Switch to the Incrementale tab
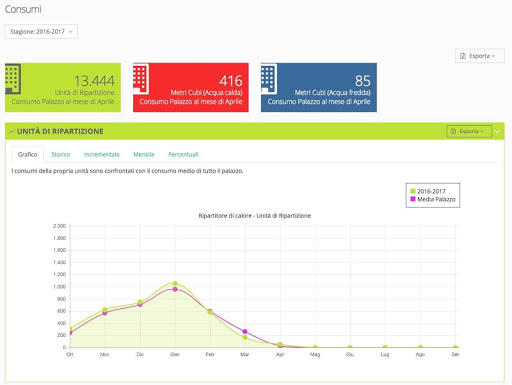512x385 pixels. click(x=101, y=154)
